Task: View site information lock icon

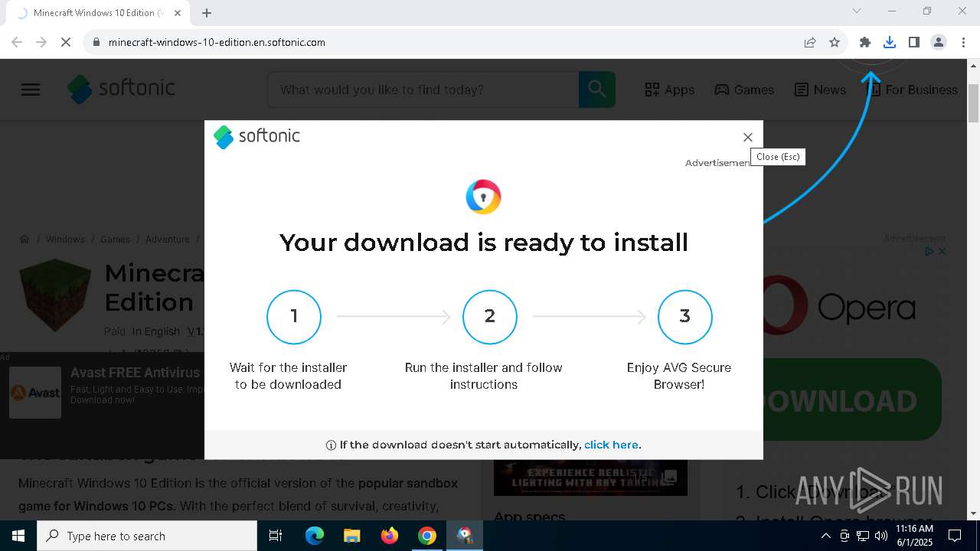Action: tap(96, 42)
